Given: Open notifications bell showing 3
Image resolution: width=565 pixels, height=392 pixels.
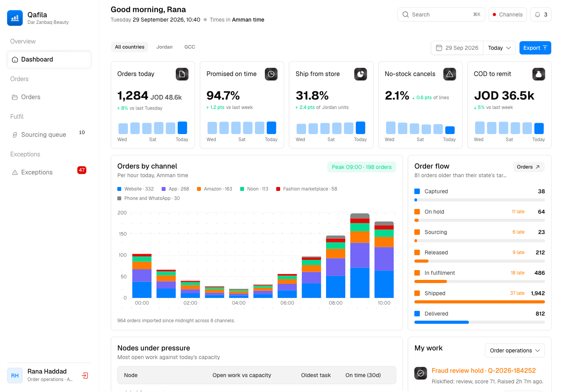Looking at the screenshot, I should [x=541, y=15].
